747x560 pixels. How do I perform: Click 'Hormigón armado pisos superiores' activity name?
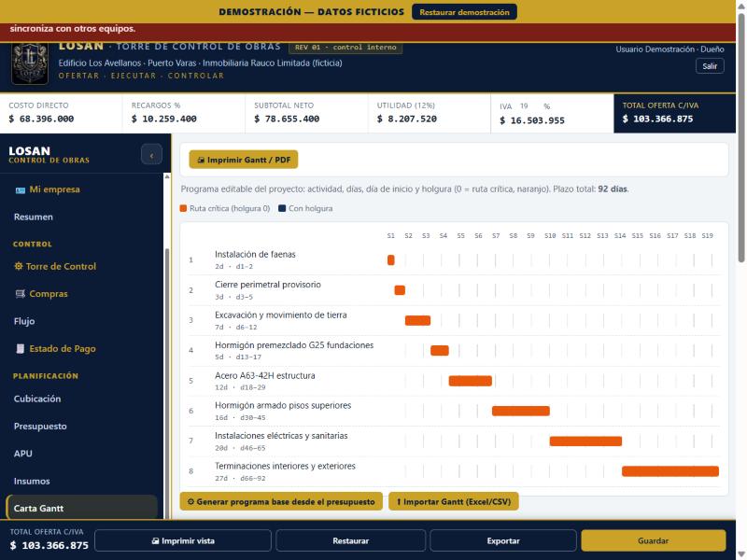tap(283, 405)
